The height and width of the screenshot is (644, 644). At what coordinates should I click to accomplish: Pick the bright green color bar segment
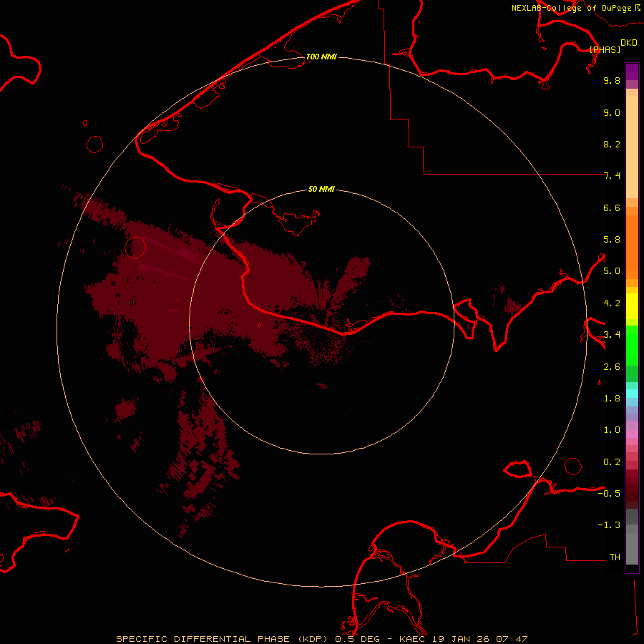pos(632,346)
